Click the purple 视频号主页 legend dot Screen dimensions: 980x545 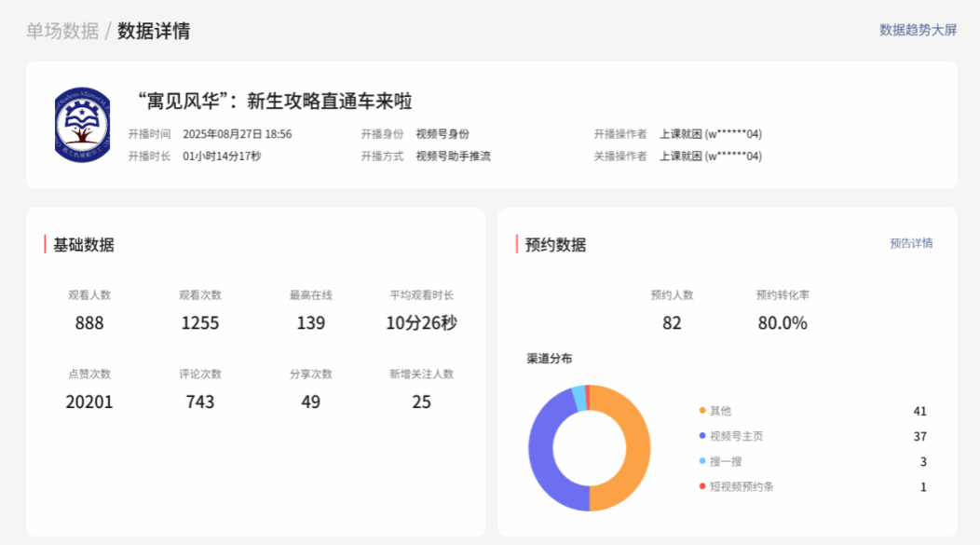[x=701, y=436]
